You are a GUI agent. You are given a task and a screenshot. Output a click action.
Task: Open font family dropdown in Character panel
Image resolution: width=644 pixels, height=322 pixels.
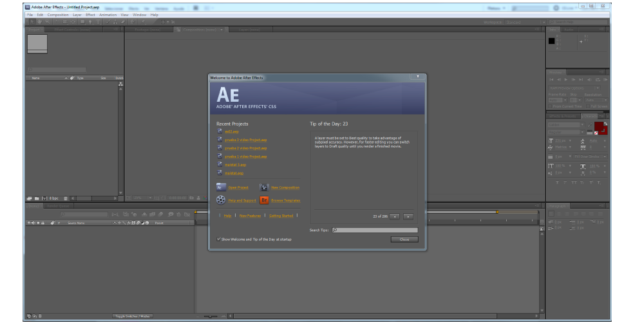point(566,124)
